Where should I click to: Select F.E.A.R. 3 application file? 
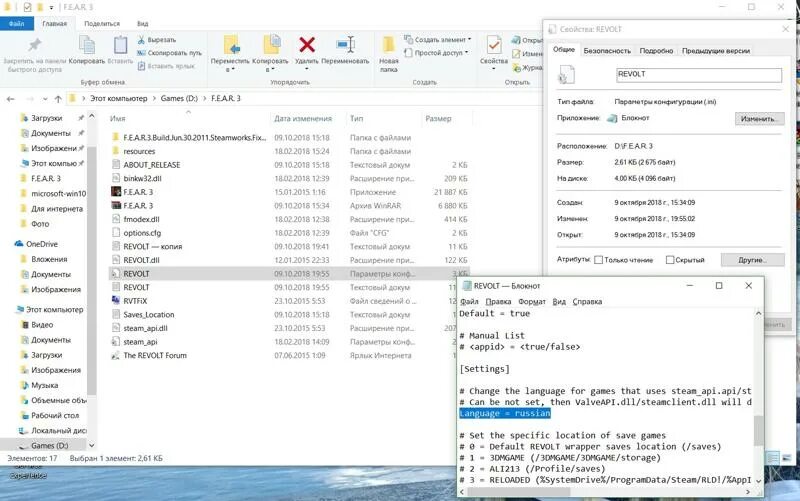tap(138, 192)
